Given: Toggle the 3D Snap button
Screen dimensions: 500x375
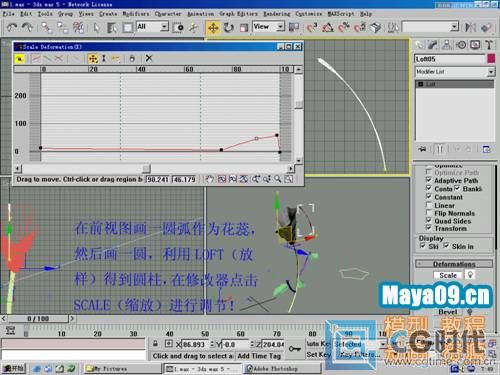Looking at the screenshot, I should click(x=312, y=27).
